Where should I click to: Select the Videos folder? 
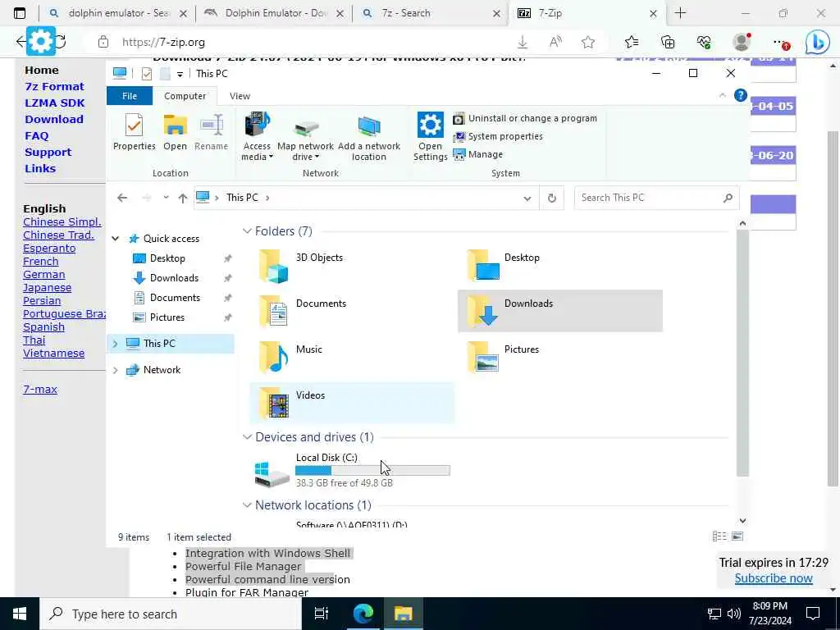pos(352,403)
